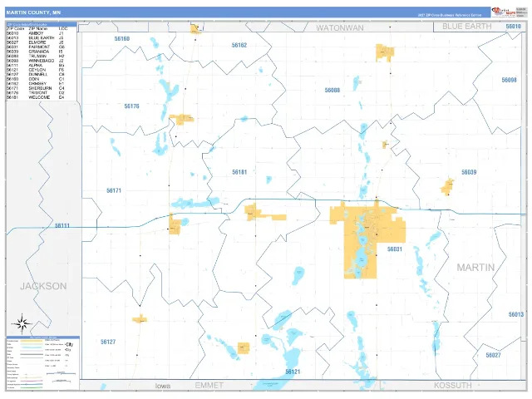Select the GRANADA row in the ZIP index
The image size is (532, 399).
pos(35,52)
